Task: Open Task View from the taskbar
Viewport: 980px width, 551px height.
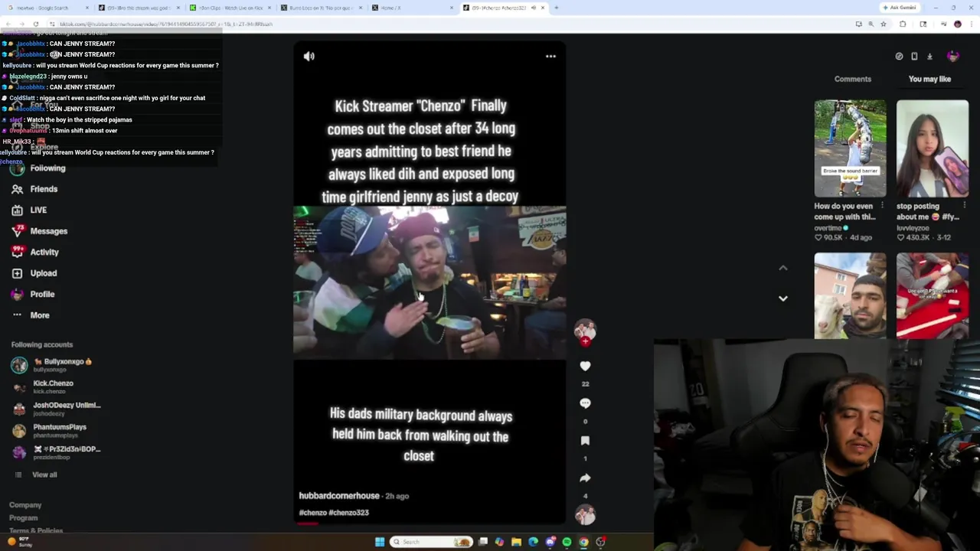Action: pyautogui.click(x=483, y=542)
